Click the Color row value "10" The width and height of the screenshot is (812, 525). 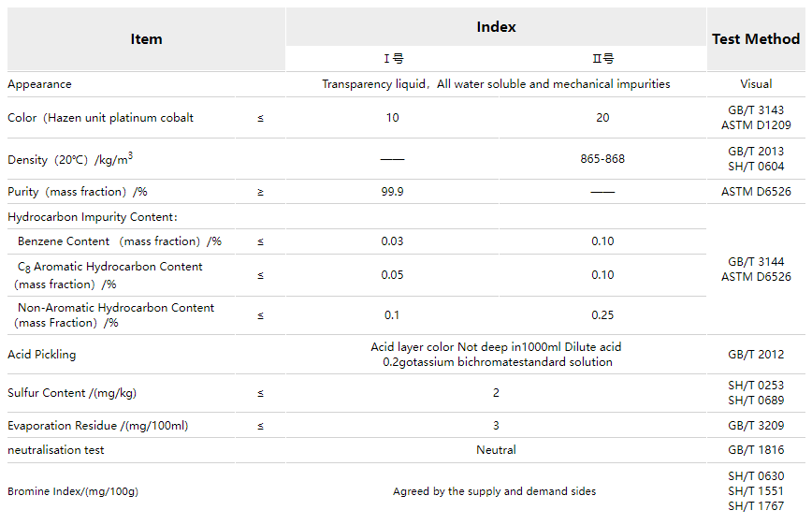point(392,118)
